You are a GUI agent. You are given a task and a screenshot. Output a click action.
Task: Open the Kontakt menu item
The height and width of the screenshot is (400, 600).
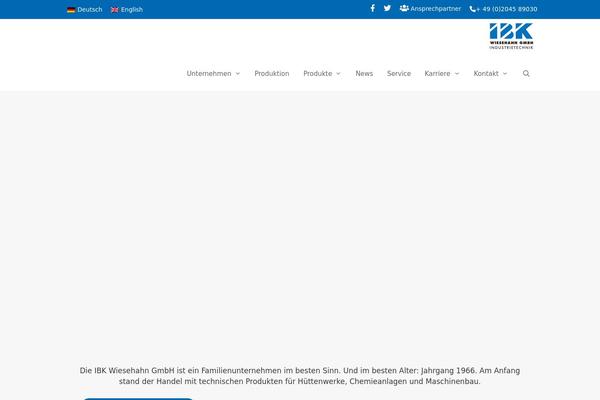coord(486,73)
